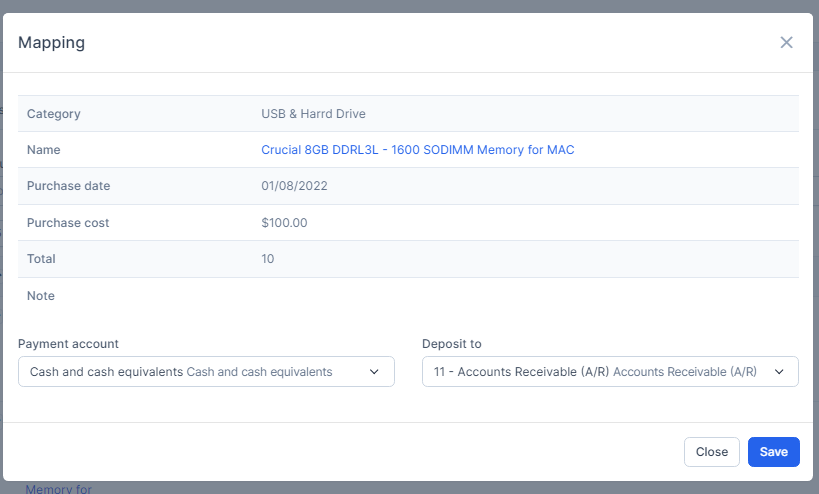The image size is (819, 494).
Task: Select the $100.00 purchase cost value
Action: (x=284, y=223)
